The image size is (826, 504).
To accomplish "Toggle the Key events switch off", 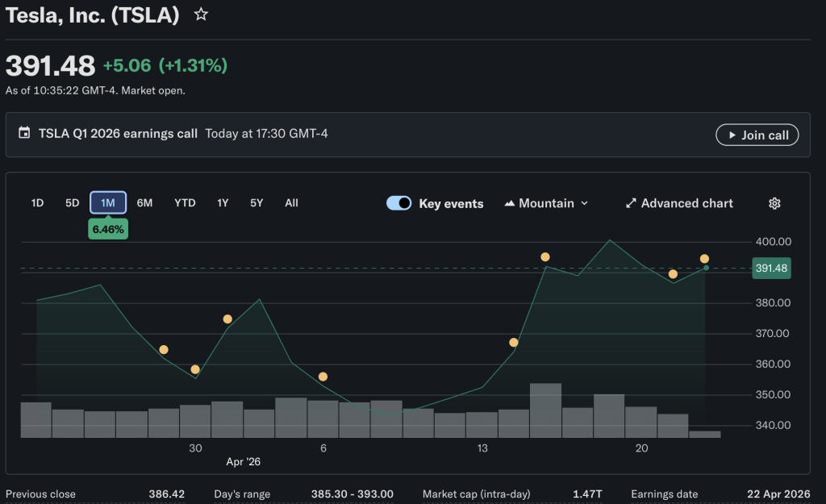I will pos(399,203).
